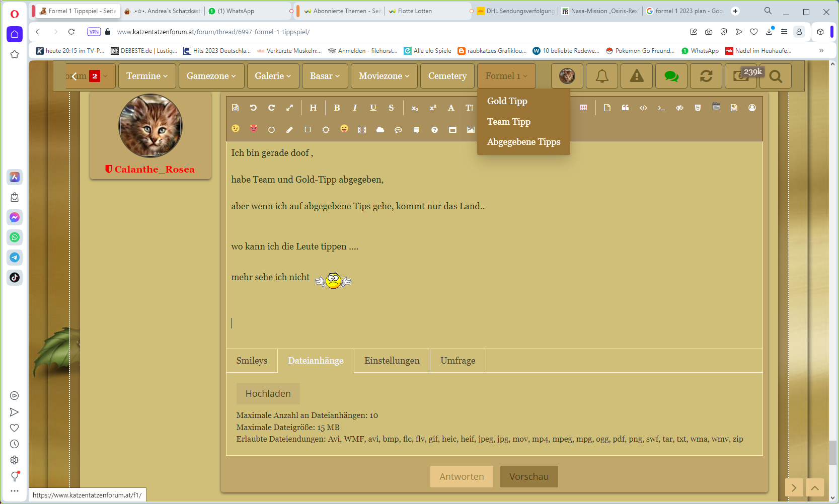This screenshot has width=839, height=504.
Task: Toggle editor fullscreen mode
Action: [289, 108]
